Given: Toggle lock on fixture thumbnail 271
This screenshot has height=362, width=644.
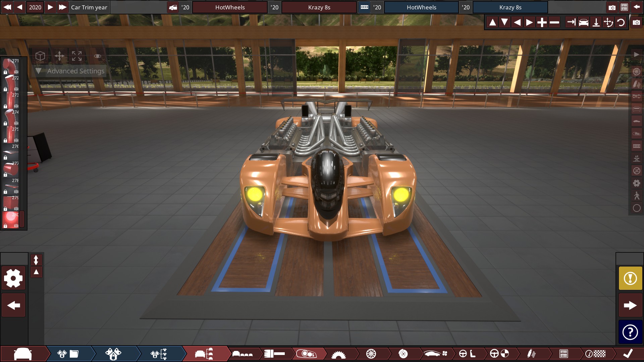Looking at the screenshot, I should click(x=5, y=72).
